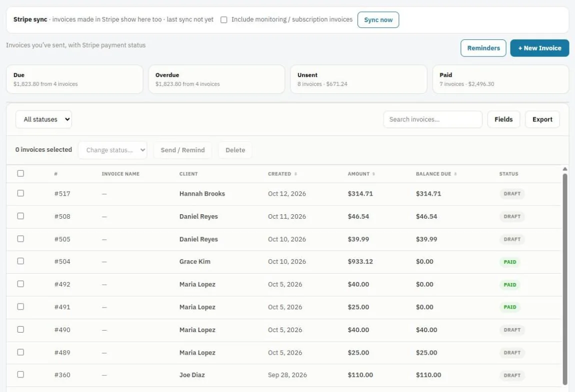
Task: Sort by the Balance Due column header
Action: tap(436, 174)
